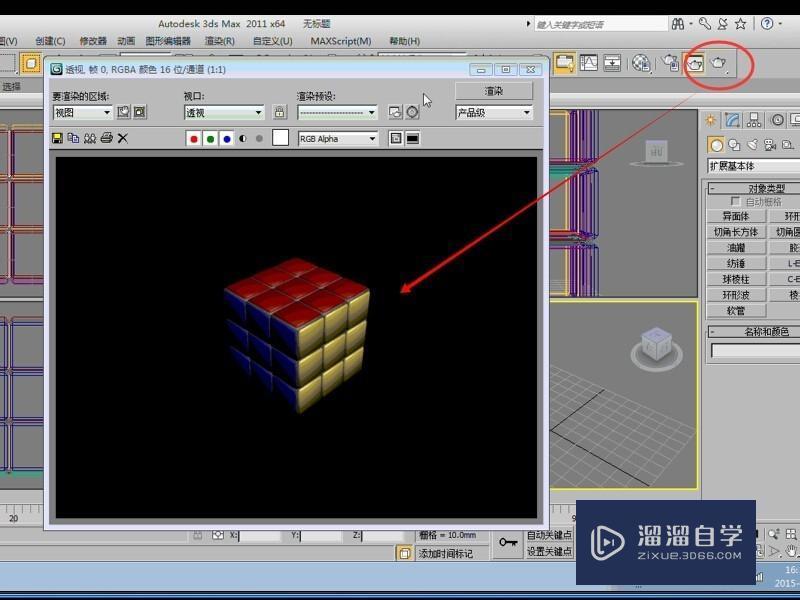Click the auto region selected icon

tap(140, 112)
